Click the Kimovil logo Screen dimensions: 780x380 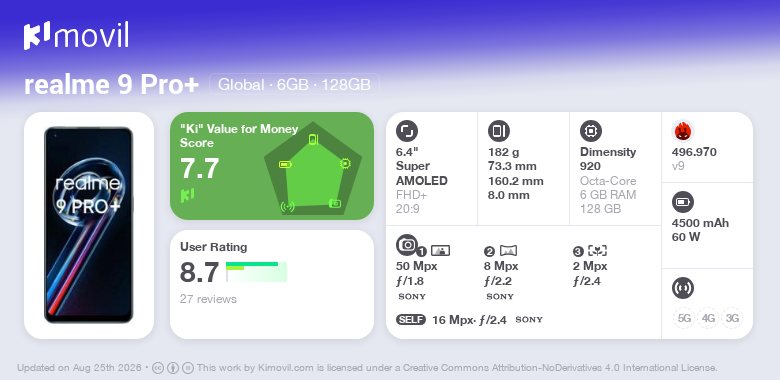pos(76,36)
